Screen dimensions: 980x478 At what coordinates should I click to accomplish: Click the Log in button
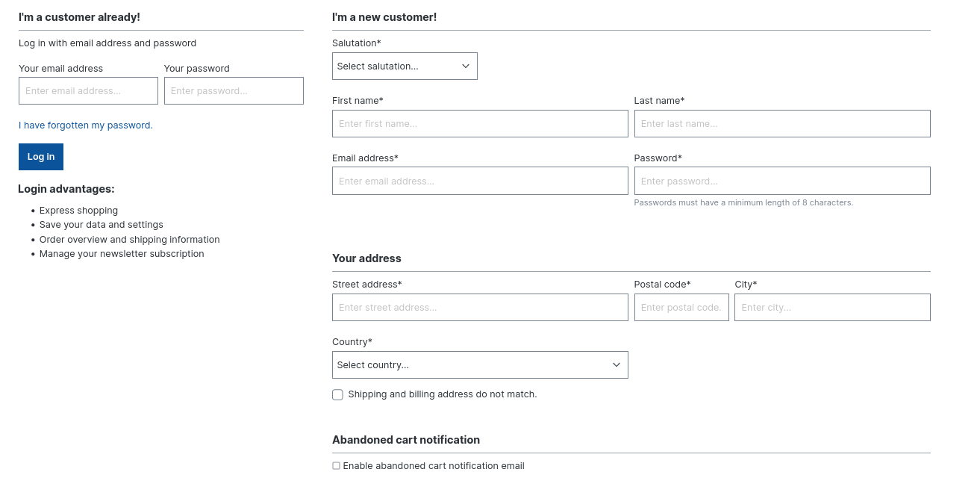pos(40,157)
